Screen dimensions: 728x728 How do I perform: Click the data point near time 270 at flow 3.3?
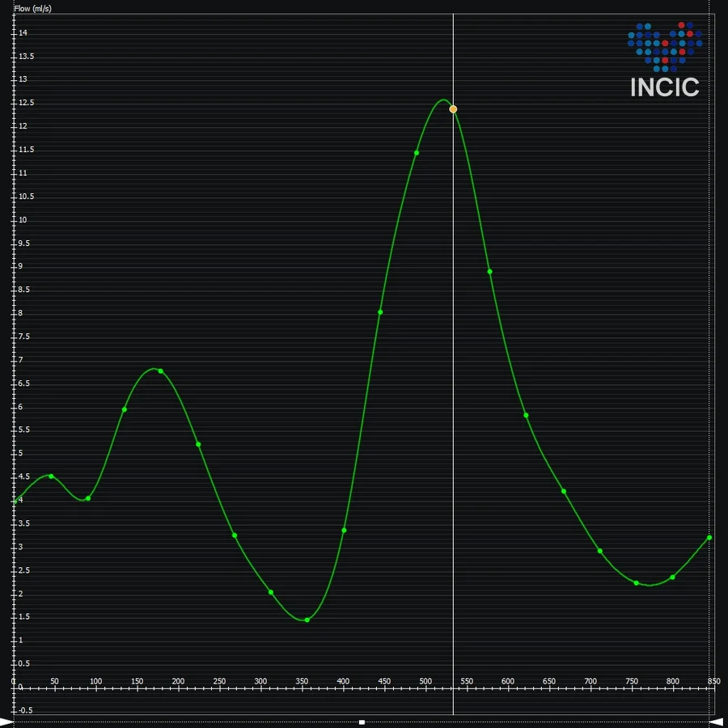(235, 535)
